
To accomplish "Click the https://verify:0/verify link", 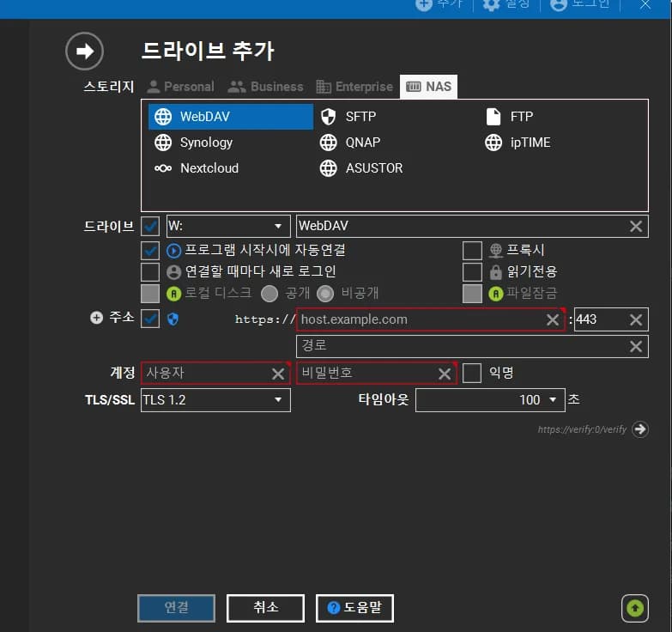I will 582,429.
